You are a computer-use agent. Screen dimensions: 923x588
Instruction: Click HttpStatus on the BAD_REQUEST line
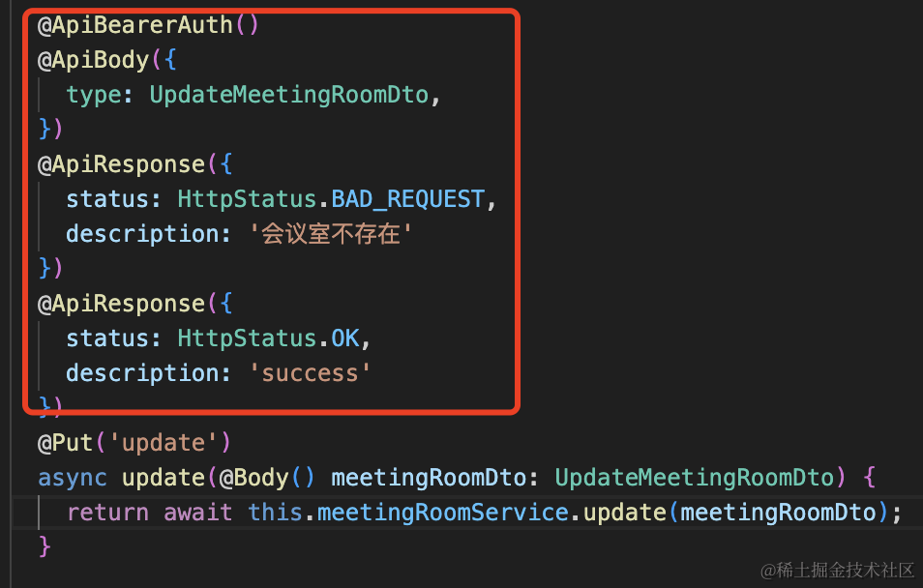(x=247, y=199)
